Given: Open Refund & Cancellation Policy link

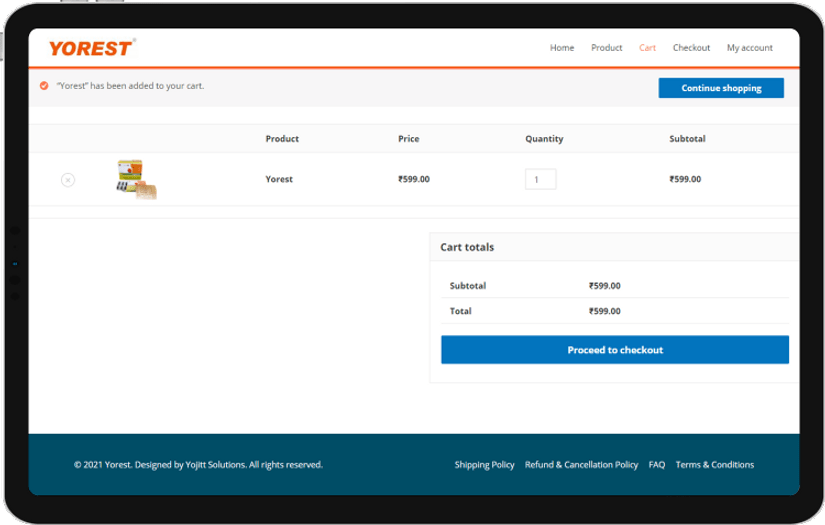Looking at the screenshot, I should click(581, 465).
